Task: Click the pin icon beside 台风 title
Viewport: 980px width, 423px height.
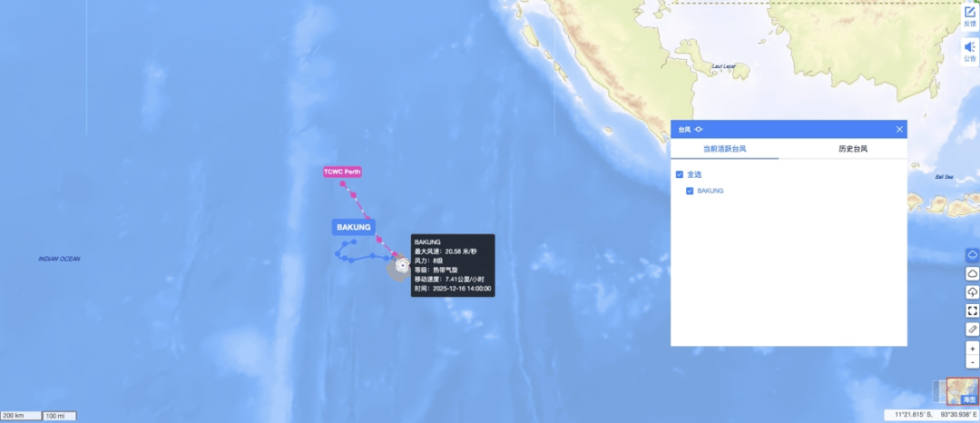Action: [x=699, y=129]
